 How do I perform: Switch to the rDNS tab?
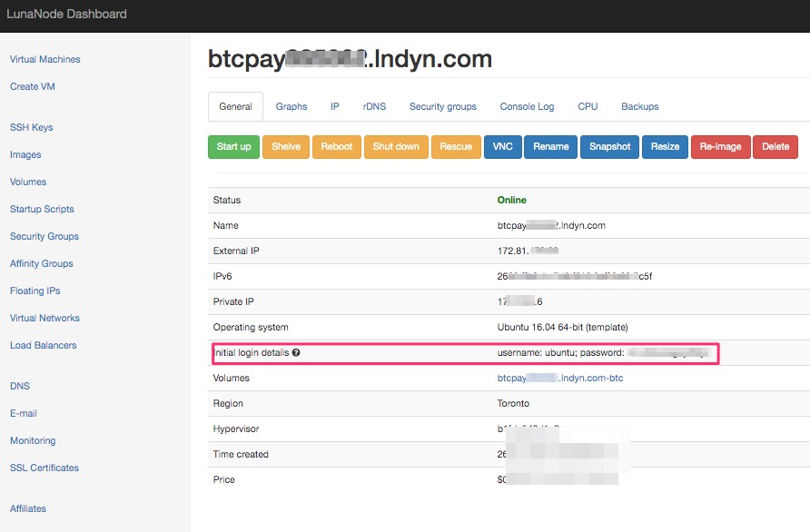coord(374,106)
